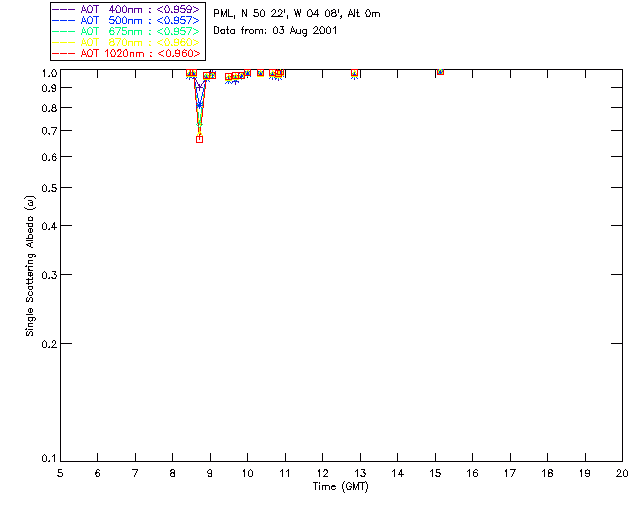
Task: Click the x-axis tick label 5
Action: click(x=60, y=473)
